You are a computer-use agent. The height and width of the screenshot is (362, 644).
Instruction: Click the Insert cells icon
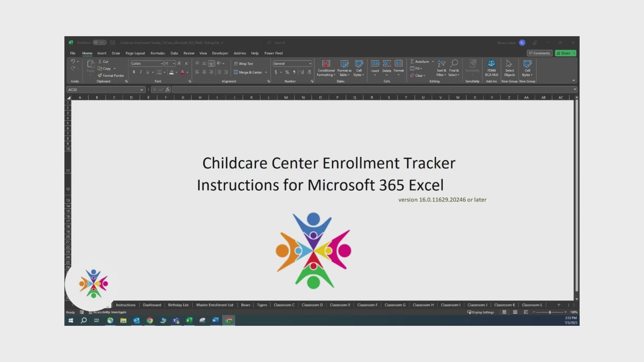(375, 63)
